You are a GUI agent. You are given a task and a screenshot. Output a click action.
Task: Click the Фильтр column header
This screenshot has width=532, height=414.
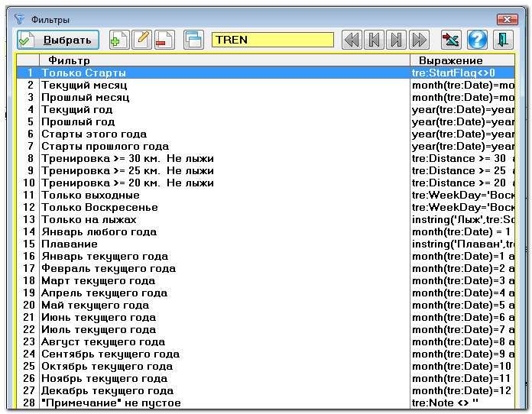click(225, 60)
